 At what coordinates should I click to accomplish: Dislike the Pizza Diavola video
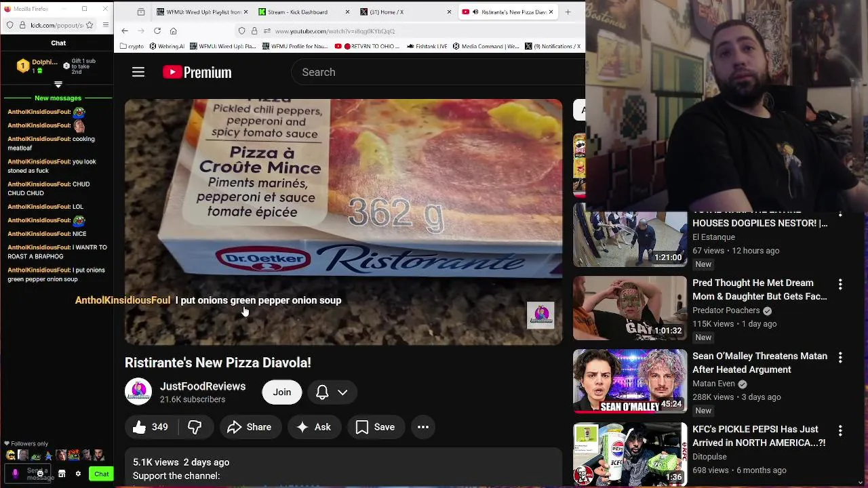pos(195,427)
